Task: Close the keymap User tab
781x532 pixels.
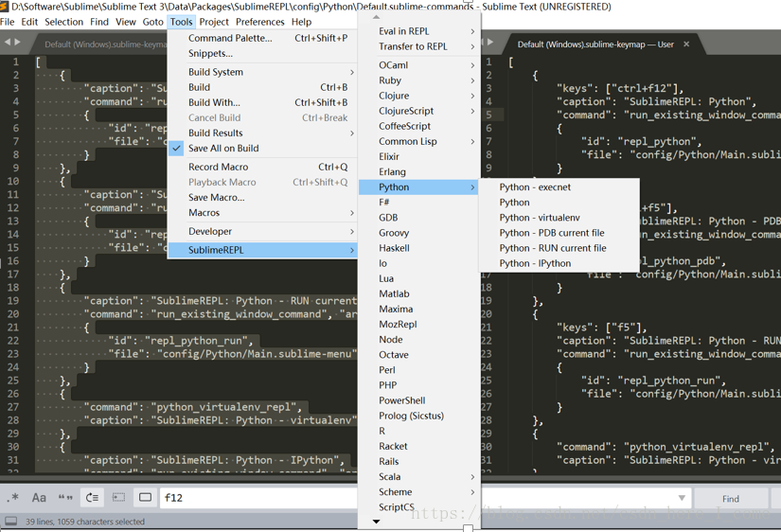Action: [686, 44]
